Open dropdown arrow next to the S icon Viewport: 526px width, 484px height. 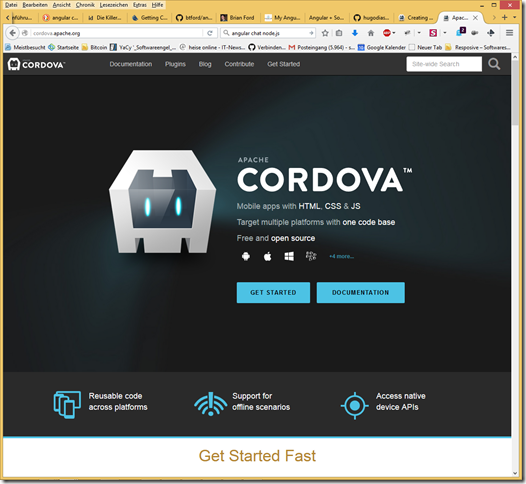pyautogui.click(x=445, y=33)
